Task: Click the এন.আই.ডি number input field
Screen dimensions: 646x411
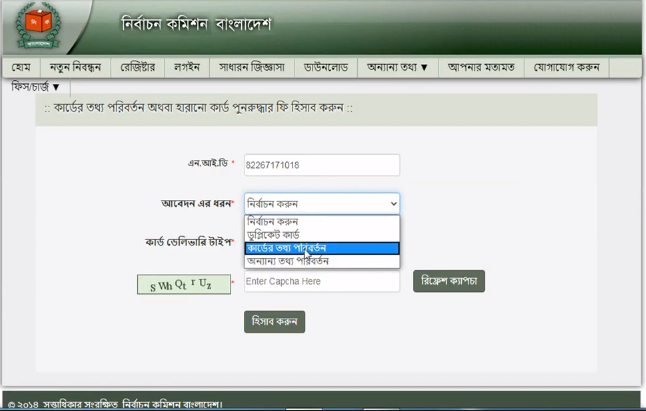Action: [321, 165]
